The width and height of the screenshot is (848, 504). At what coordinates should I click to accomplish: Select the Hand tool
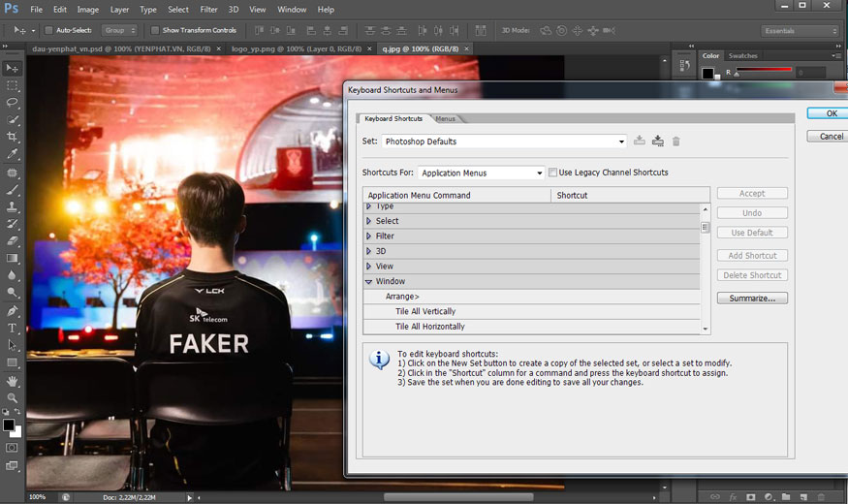coord(13,381)
